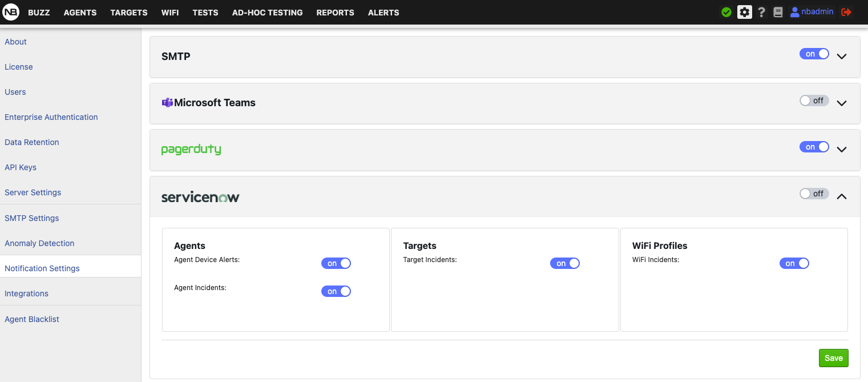Toggle Agent Device Alerts switch
The image size is (868, 382).
click(x=336, y=263)
